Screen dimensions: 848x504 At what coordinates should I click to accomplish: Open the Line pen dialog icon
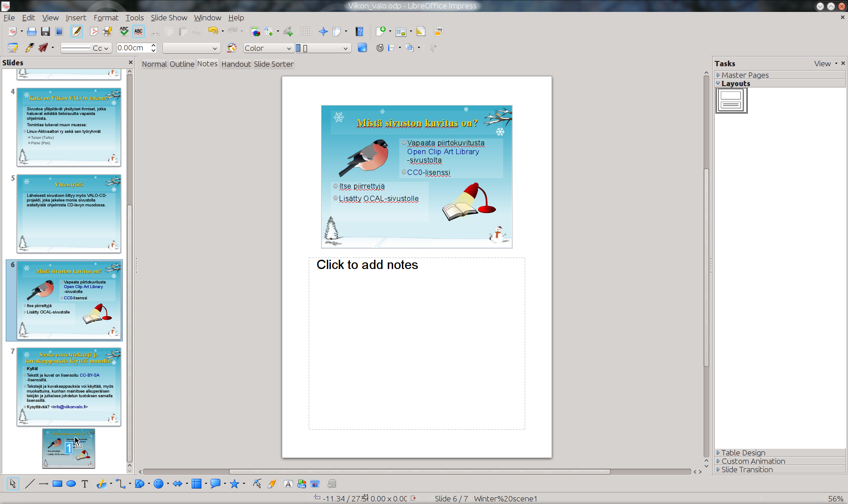point(30,48)
